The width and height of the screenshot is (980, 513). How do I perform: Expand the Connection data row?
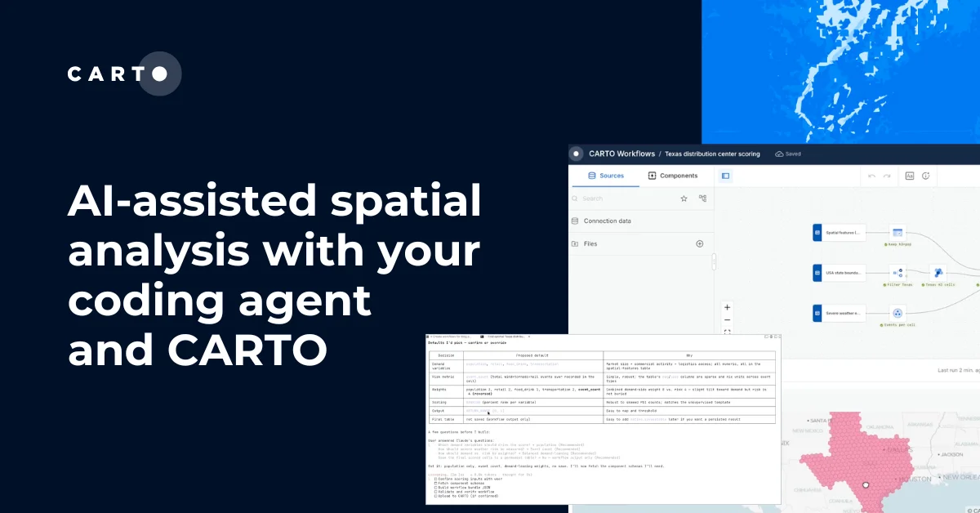tap(641, 221)
